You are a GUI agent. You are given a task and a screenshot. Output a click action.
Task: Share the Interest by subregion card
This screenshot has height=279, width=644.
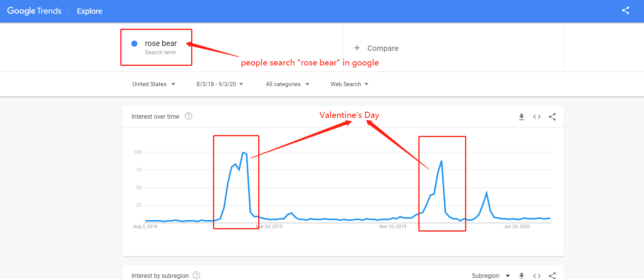pyautogui.click(x=552, y=276)
